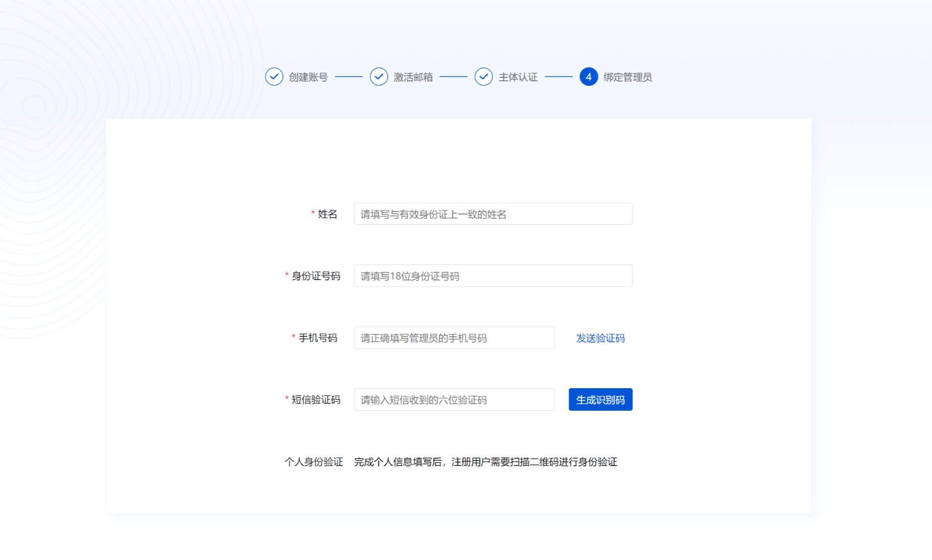Click the checkmark icon beside 激活邮箱

[x=379, y=77]
